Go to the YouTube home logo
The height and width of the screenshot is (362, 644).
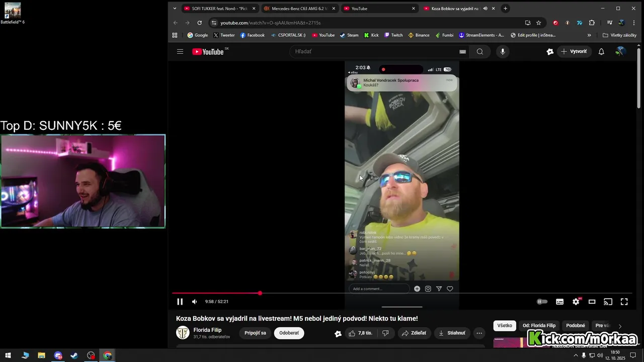(208, 52)
